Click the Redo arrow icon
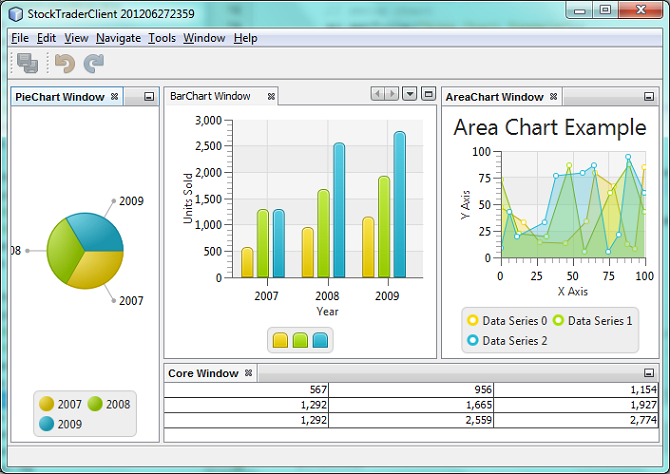 coord(94,64)
